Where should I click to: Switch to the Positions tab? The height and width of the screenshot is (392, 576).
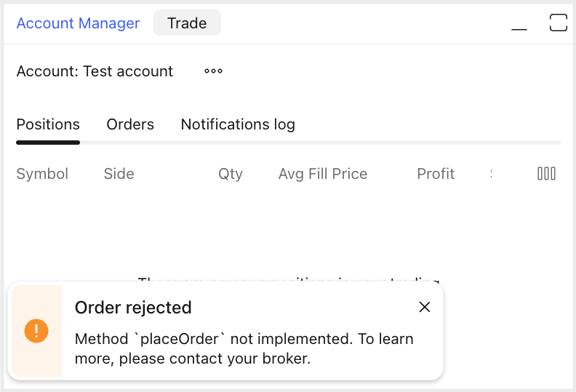48,124
